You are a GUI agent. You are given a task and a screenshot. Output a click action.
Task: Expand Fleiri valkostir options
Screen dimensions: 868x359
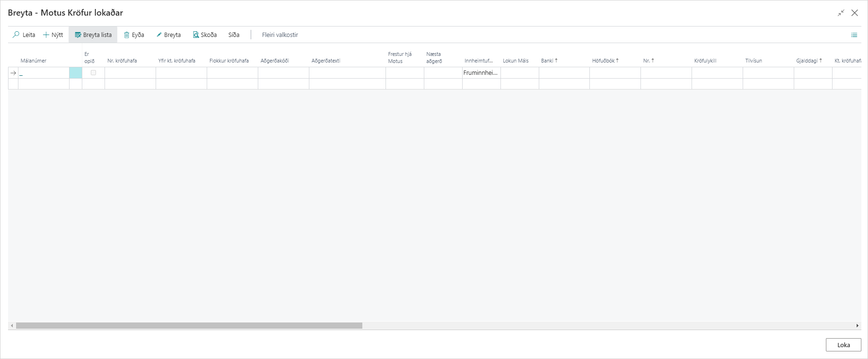280,35
